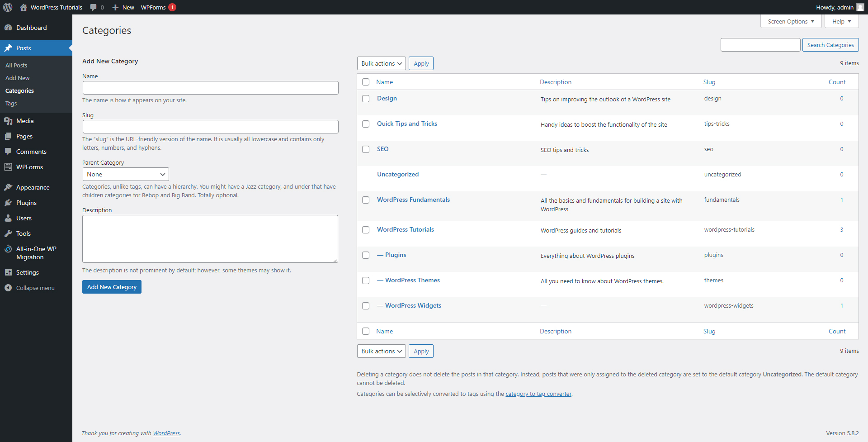Check the Plugins subcategory checkbox
This screenshot has width=868, height=442.
(366, 255)
